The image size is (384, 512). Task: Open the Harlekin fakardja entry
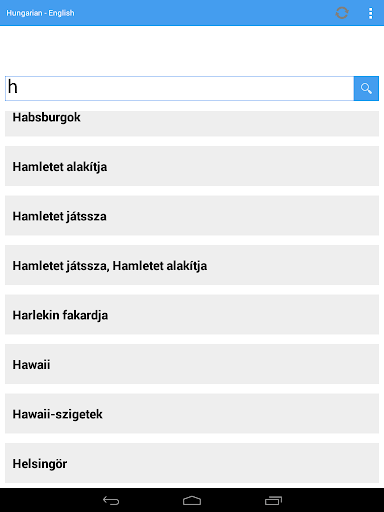[x=192, y=314]
